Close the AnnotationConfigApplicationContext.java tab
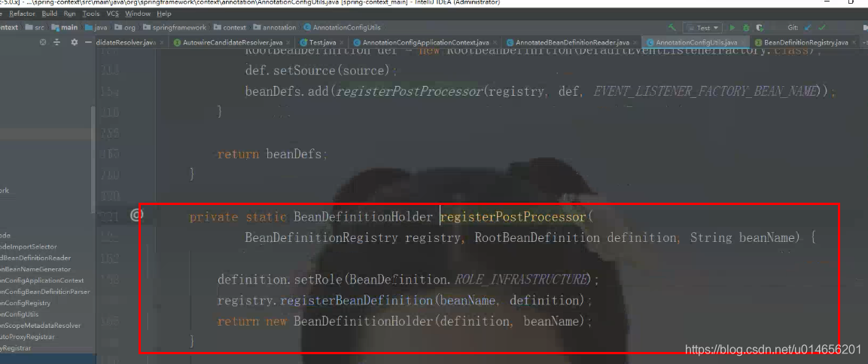 point(496,42)
